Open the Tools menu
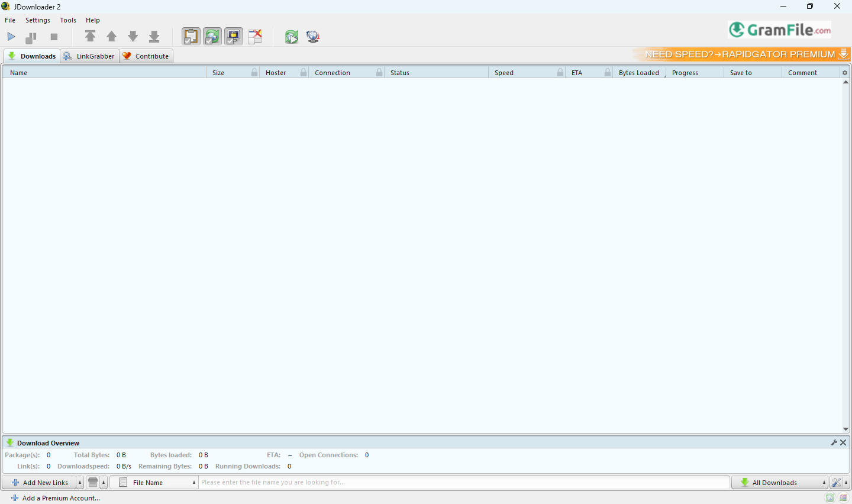 [68, 20]
